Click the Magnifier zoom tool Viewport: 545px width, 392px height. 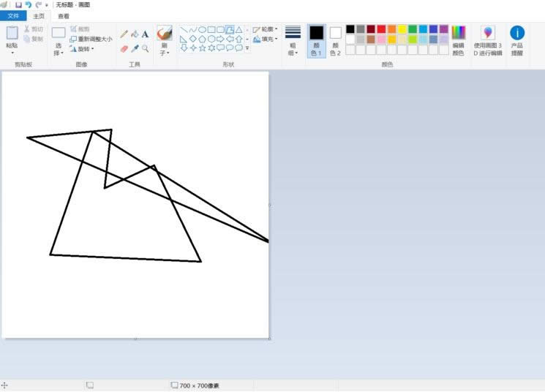(145, 48)
